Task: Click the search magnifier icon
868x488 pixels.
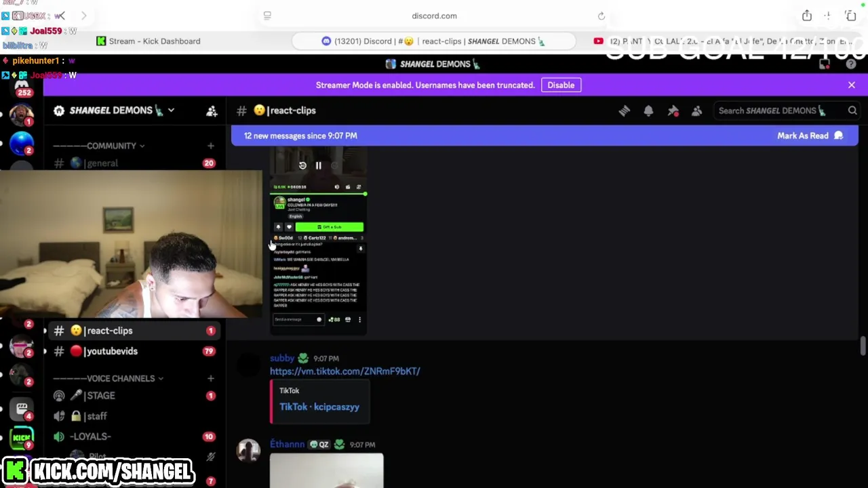Action: pyautogui.click(x=852, y=110)
